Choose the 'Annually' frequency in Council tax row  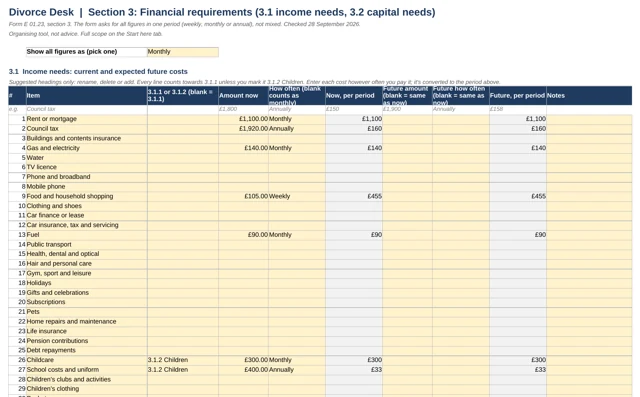click(297, 129)
